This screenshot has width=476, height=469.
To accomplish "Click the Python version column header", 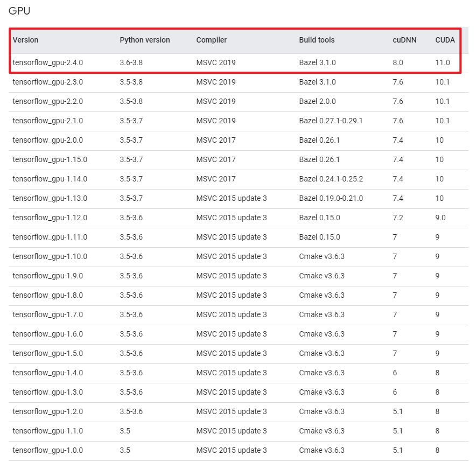I will (145, 40).
